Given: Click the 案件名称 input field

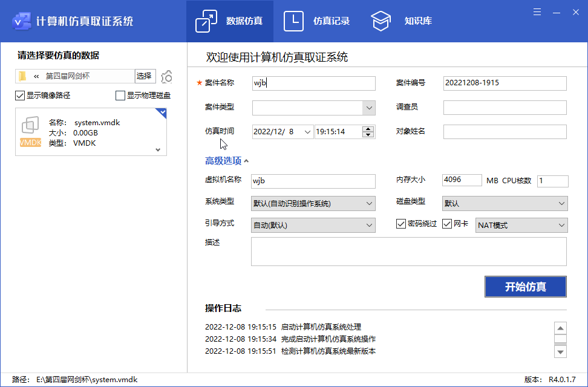Looking at the screenshot, I should point(313,83).
